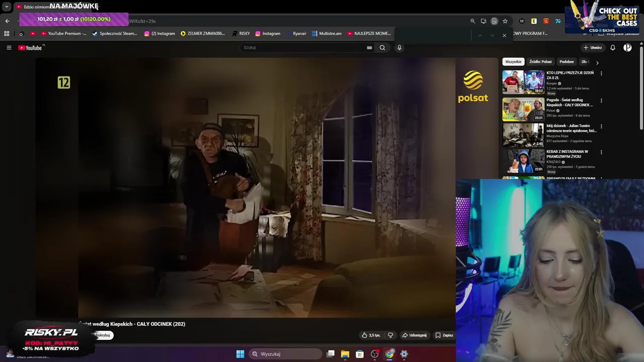Open Windows Start menu
The width and height of the screenshot is (644, 362).
click(x=240, y=354)
